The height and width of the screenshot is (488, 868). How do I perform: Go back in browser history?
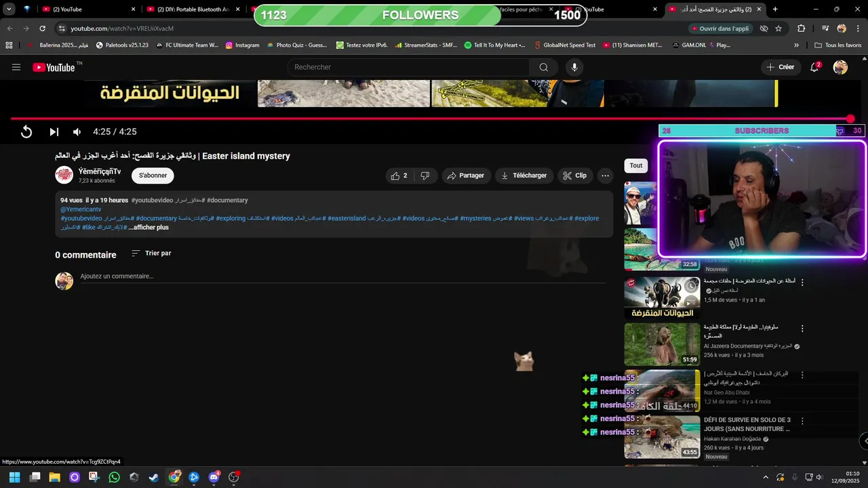click(9, 28)
